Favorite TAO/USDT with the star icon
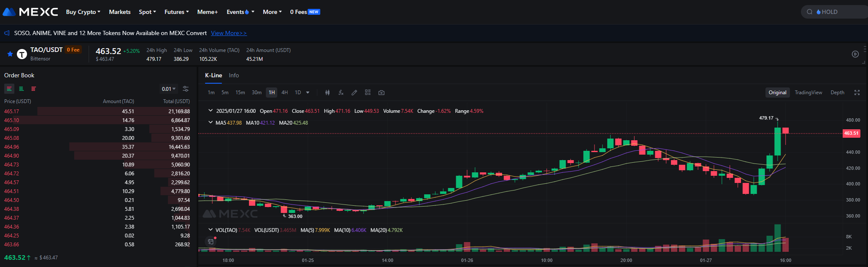This screenshot has width=868, height=267. pos(10,54)
